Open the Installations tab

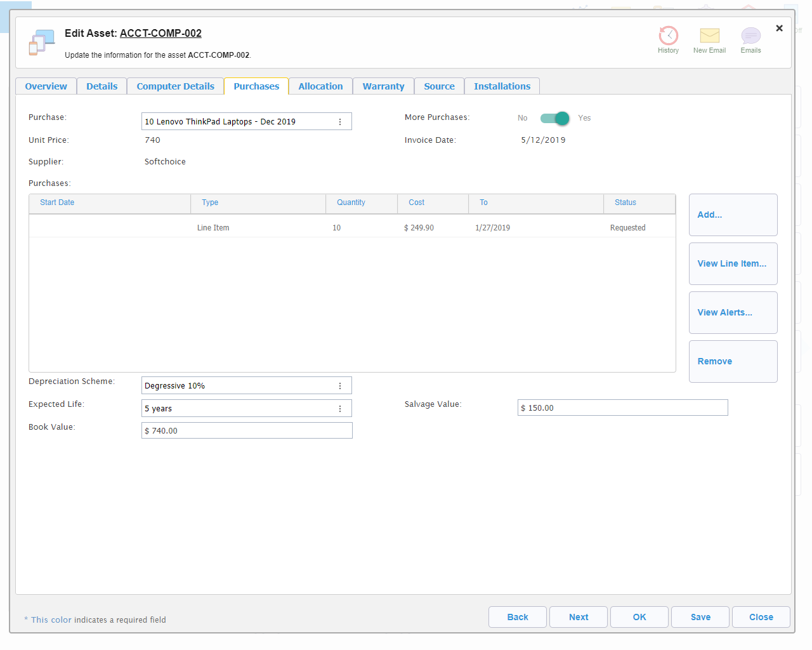coord(502,86)
